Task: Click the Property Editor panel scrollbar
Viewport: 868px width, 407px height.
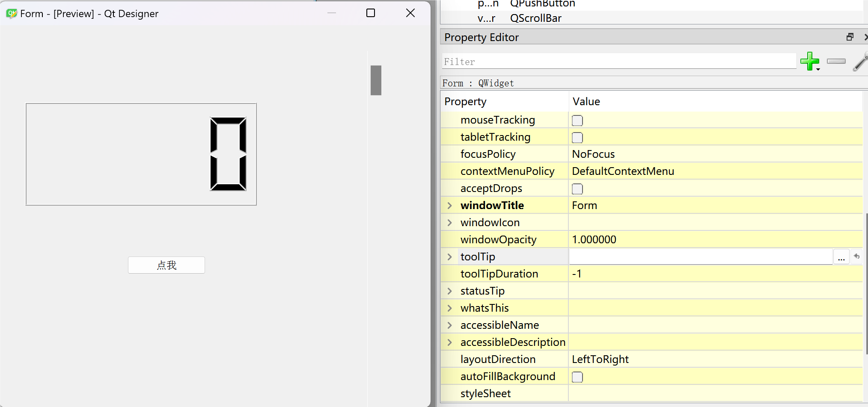Action: click(866, 283)
